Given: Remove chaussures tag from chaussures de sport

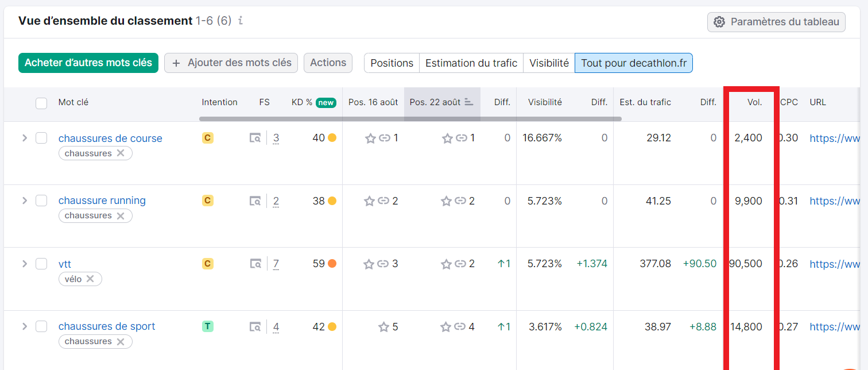Looking at the screenshot, I should [x=121, y=341].
